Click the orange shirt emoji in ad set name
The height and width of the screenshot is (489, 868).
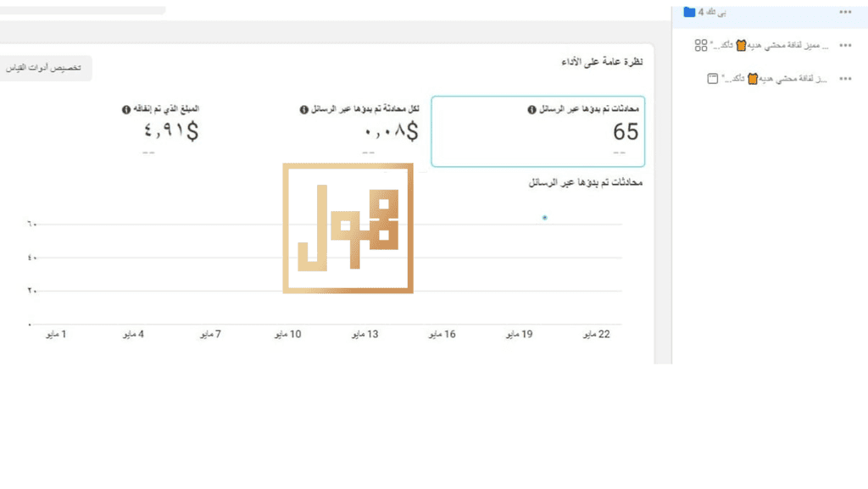point(741,46)
